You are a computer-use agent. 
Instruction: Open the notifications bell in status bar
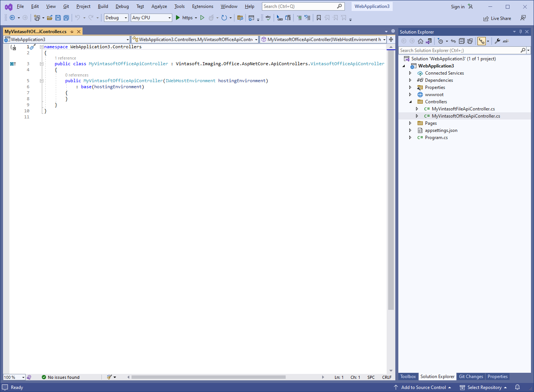click(517, 387)
